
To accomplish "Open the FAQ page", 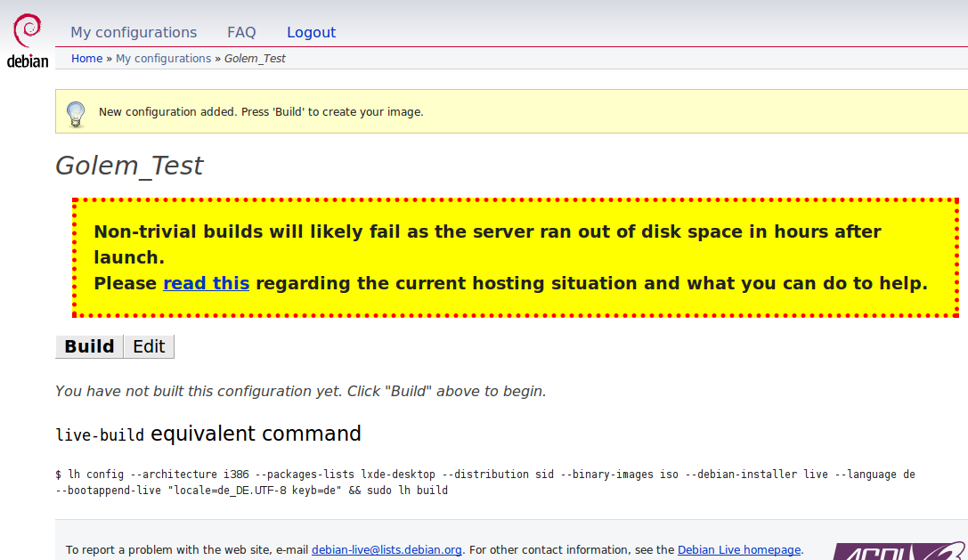I will tap(241, 32).
